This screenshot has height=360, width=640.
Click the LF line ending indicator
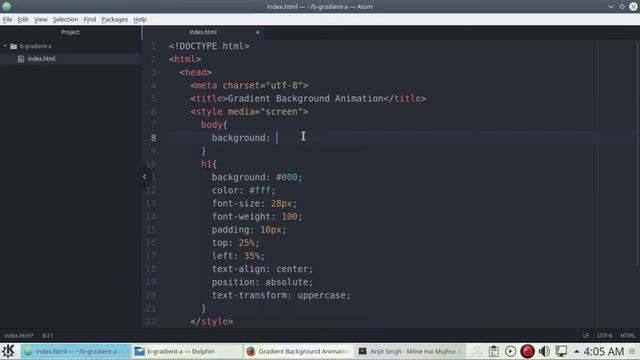[586, 336]
